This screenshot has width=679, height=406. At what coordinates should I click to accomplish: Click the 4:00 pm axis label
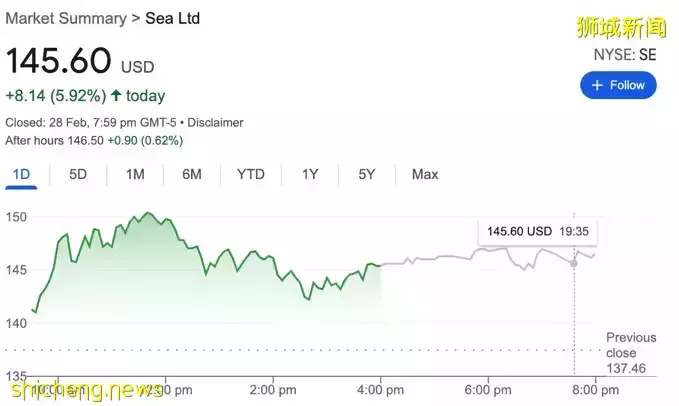[382, 389]
